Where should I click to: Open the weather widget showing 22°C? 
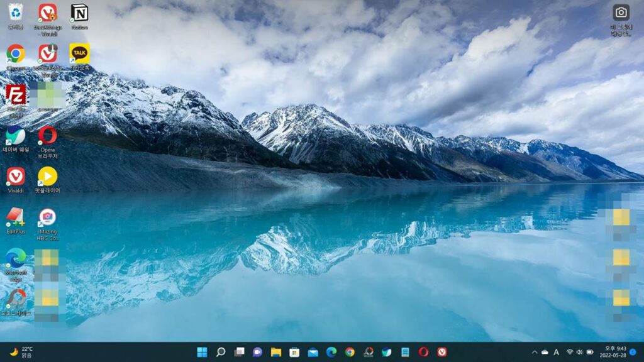coord(21,352)
